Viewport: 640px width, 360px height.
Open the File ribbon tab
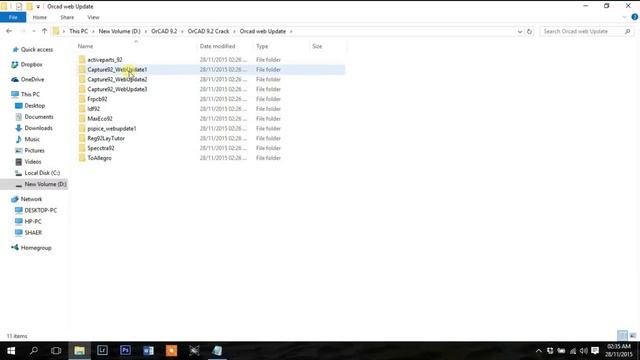[13, 18]
